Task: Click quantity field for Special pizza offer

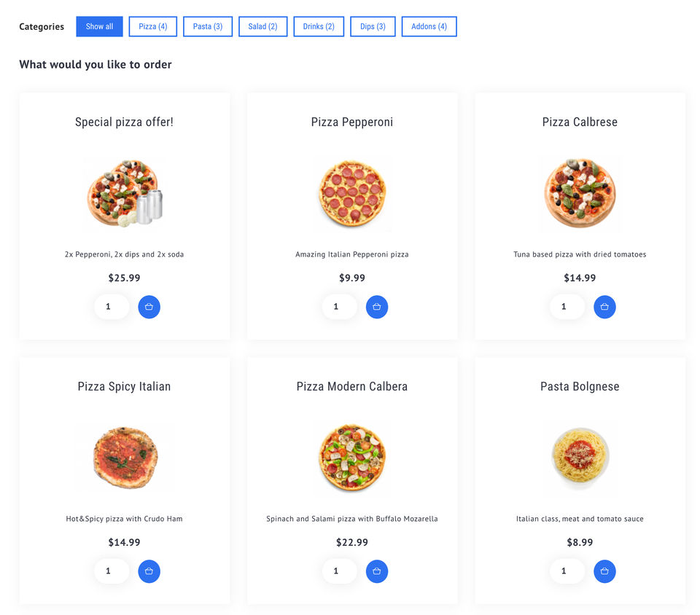Action: pos(112,307)
